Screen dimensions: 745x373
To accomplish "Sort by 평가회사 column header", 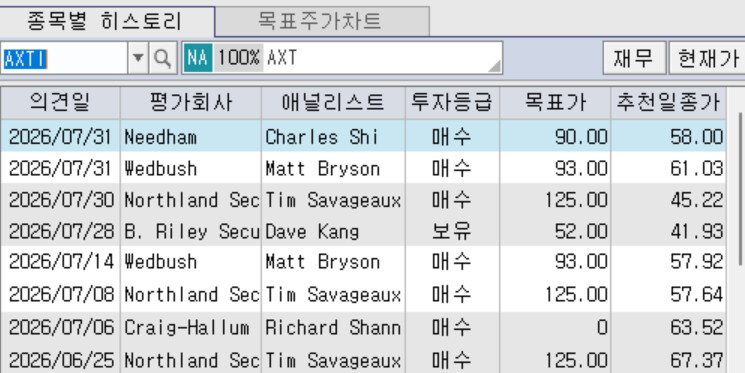I will tap(191, 102).
